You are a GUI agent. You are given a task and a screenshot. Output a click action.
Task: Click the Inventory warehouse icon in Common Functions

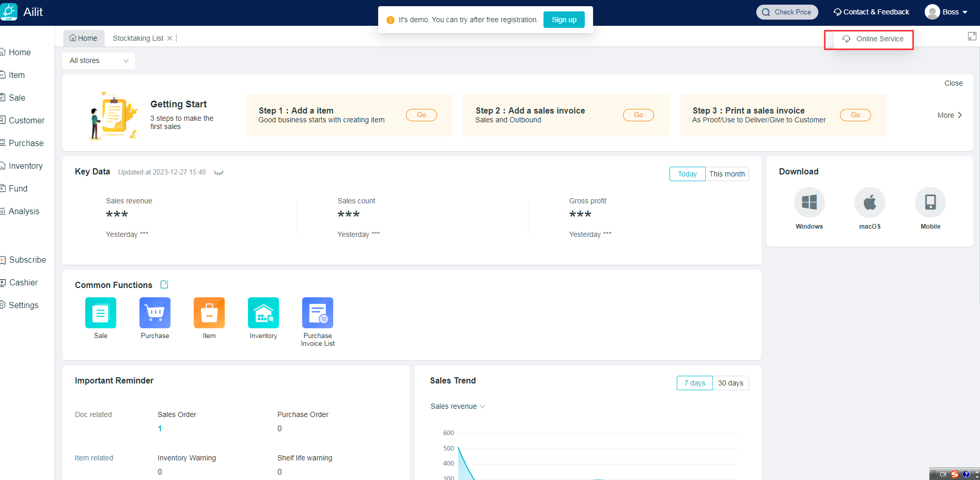pyautogui.click(x=263, y=313)
